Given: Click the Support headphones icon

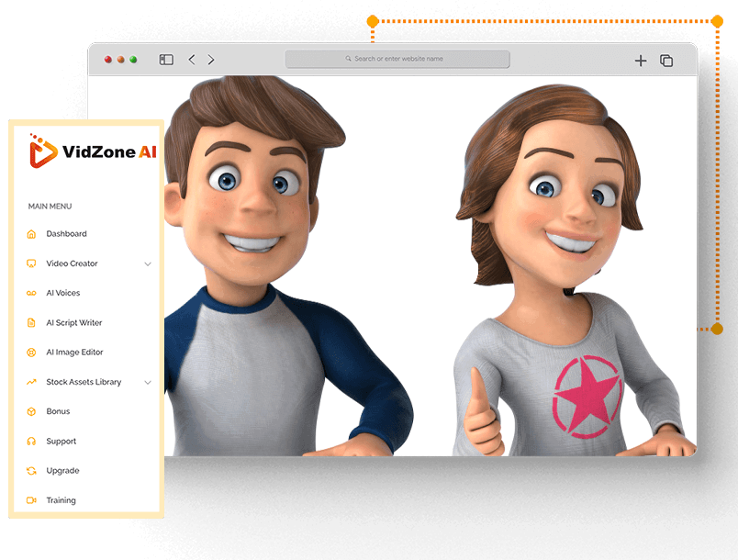Looking at the screenshot, I should coord(31,442).
